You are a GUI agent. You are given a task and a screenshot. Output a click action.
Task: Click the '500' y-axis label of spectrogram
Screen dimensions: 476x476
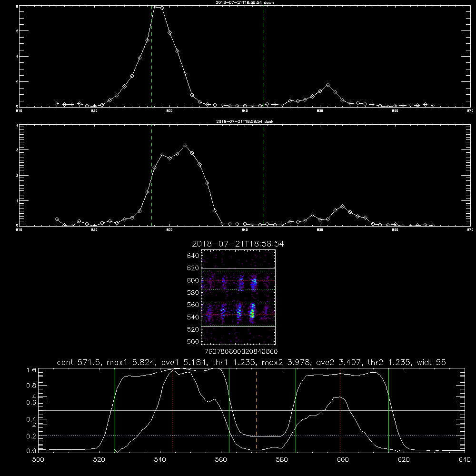(x=193, y=341)
